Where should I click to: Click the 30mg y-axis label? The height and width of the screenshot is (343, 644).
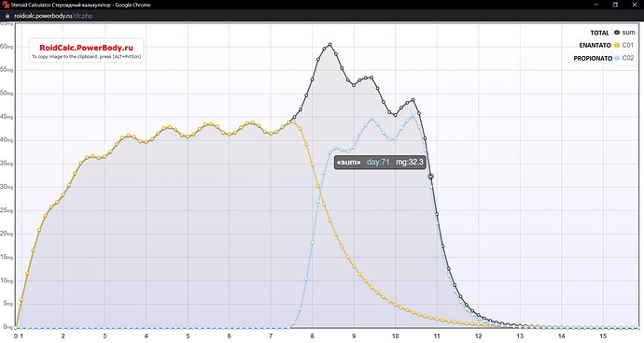point(7,187)
